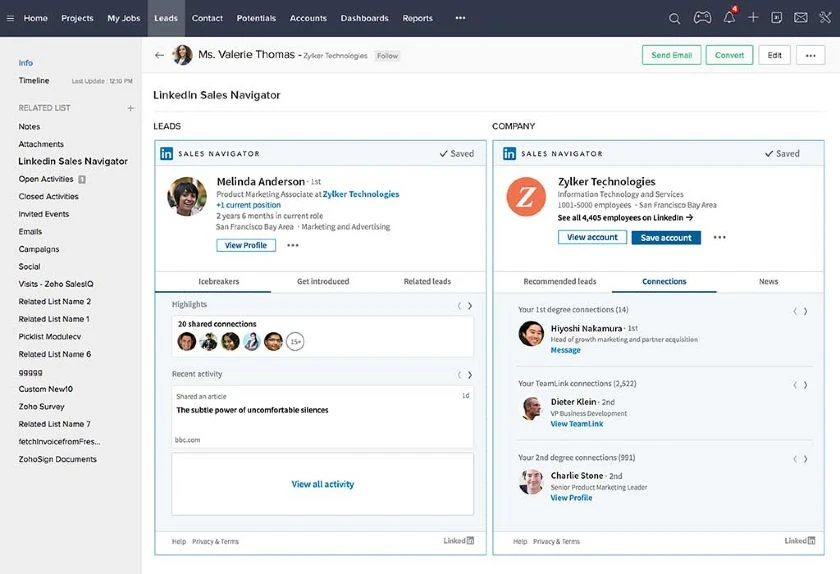Click the View account button
Screen dimensions: 840x574
click(x=592, y=237)
